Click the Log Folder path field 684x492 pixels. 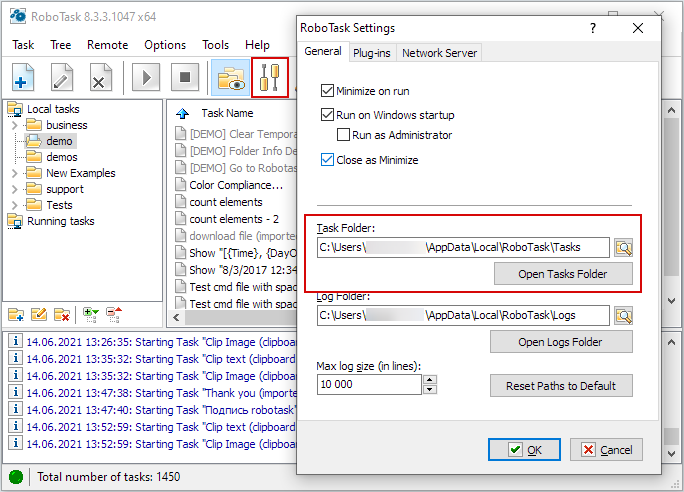click(463, 315)
